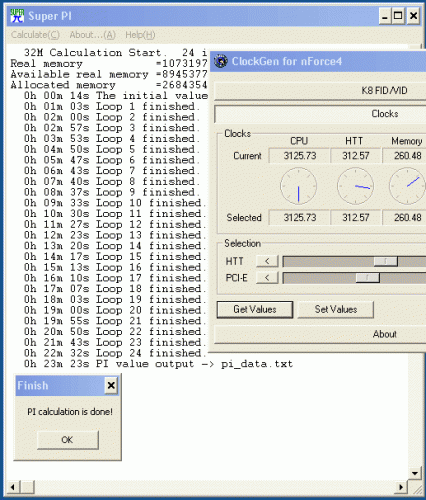Click the 'Loop 5 finished' line

tap(112, 150)
